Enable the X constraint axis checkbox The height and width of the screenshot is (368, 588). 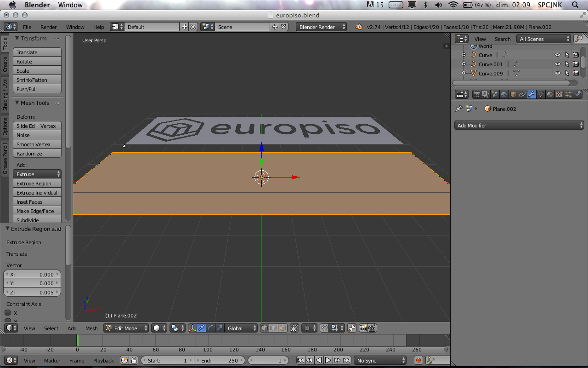[8, 313]
